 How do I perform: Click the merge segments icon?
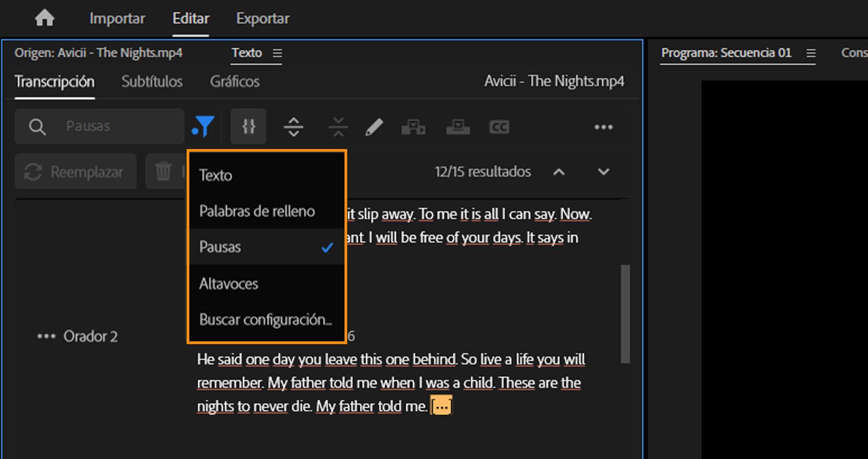[x=339, y=127]
